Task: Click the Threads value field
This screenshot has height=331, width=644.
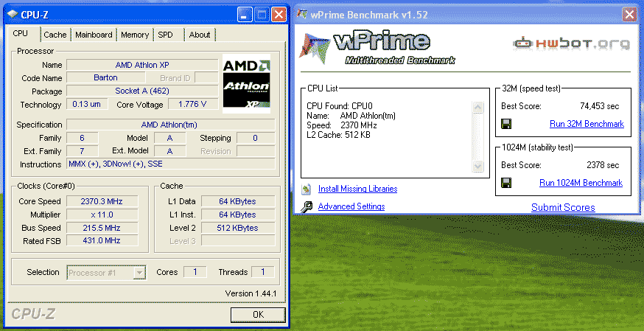Action: [262, 272]
